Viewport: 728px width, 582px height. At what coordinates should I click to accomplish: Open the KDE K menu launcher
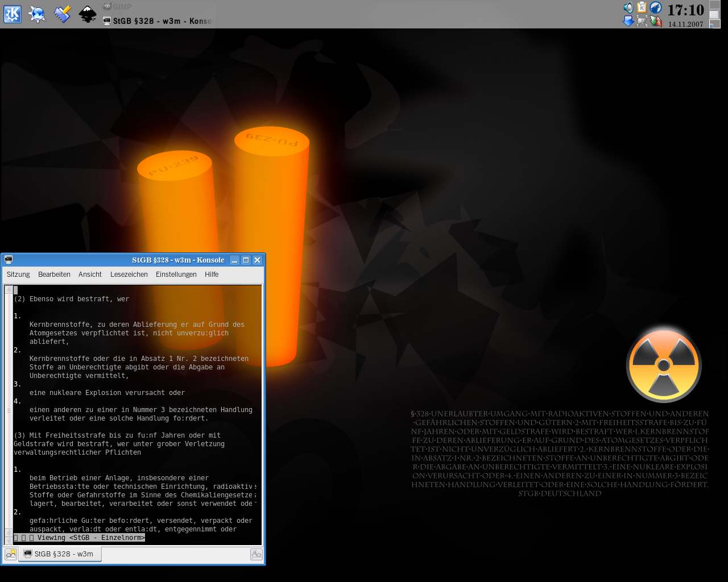[x=13, y=14]
